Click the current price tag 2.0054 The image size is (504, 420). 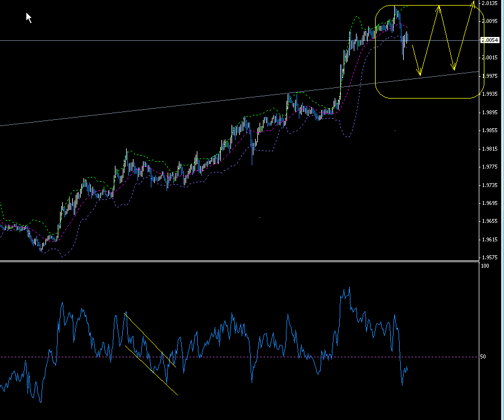(x=489, y=40)
